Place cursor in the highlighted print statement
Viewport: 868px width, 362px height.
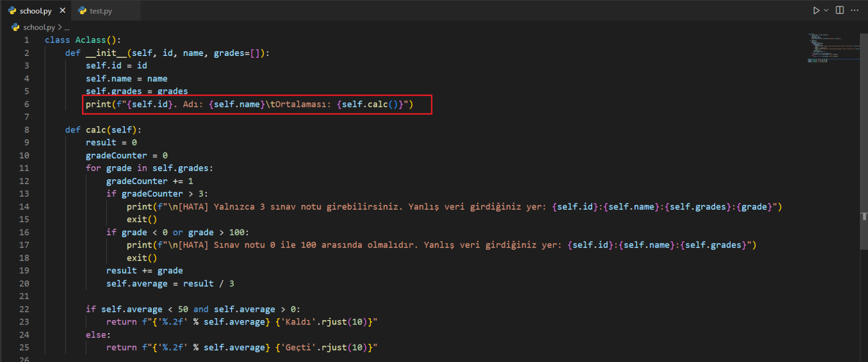[x=249, y=105]
